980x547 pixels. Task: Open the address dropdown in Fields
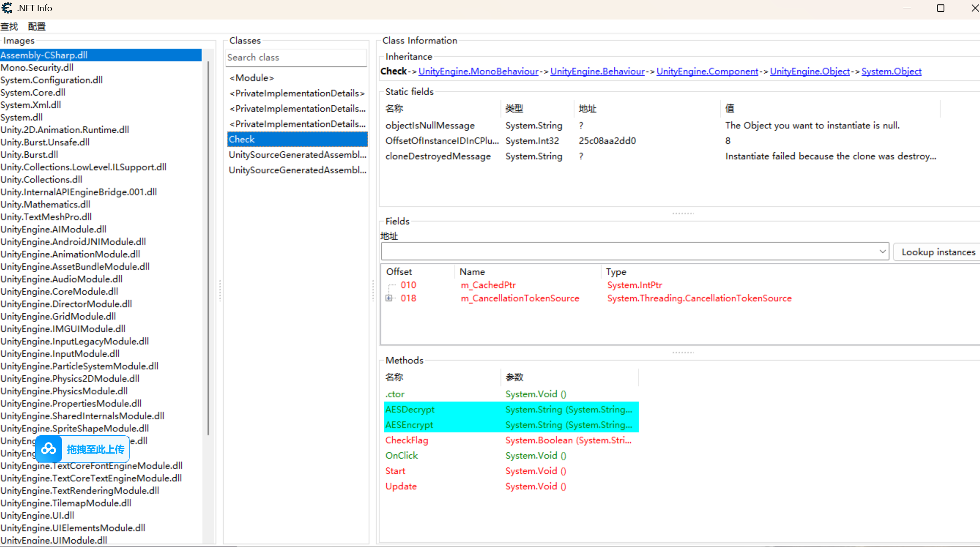pyautogui.click(x=882, y=252)
